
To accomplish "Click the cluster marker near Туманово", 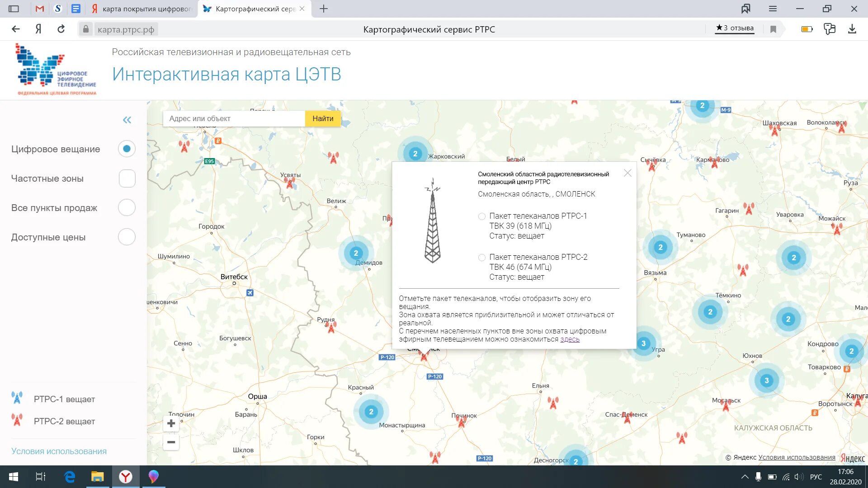I will click(x=660, y=247).
